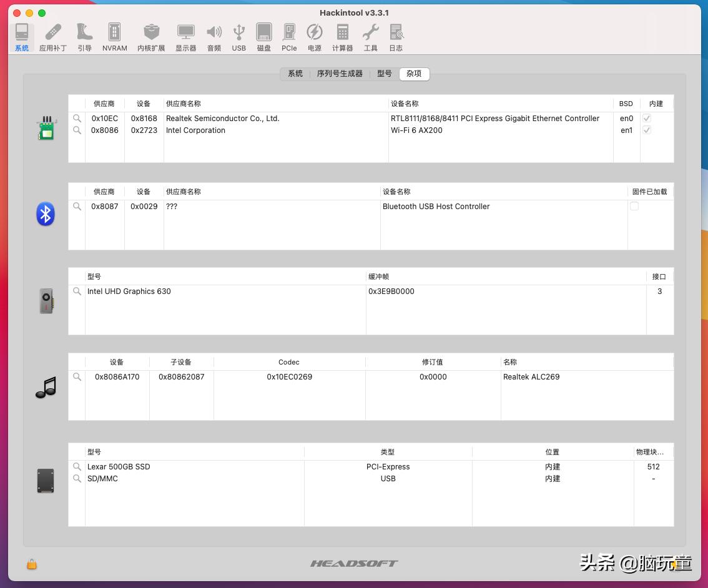The image size is (708, 588).
Task: Open the 应用补丁 (Patch) toolbar icon
Action: pyautogui.click(x=53, y=37)
